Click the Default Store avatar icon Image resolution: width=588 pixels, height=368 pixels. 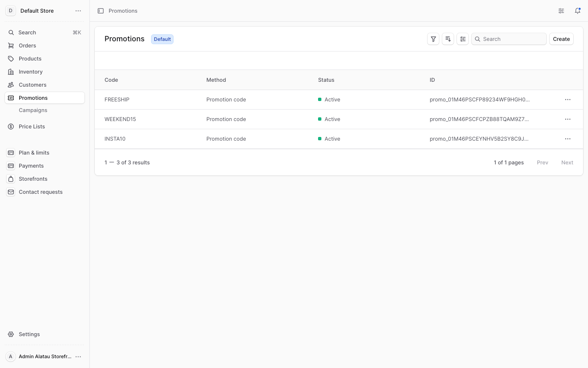(11, 11)
